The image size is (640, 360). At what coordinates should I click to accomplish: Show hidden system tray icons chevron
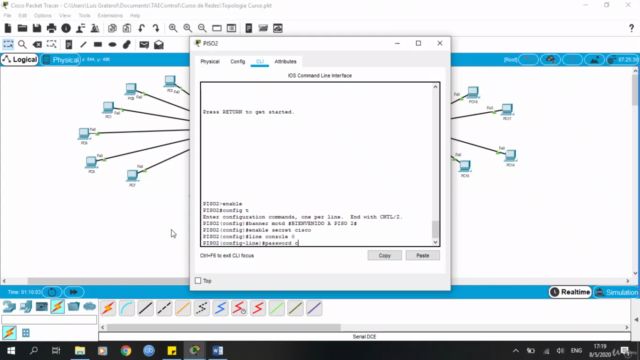coord(516,351)
